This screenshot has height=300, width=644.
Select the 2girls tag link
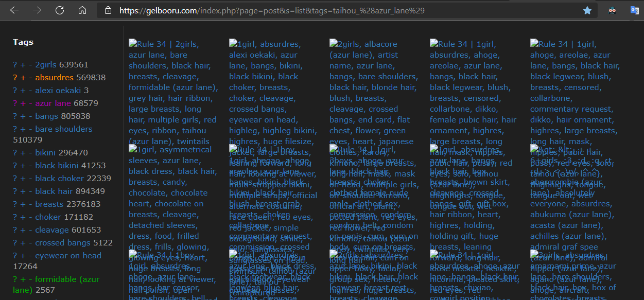click(x=47, y=64)
